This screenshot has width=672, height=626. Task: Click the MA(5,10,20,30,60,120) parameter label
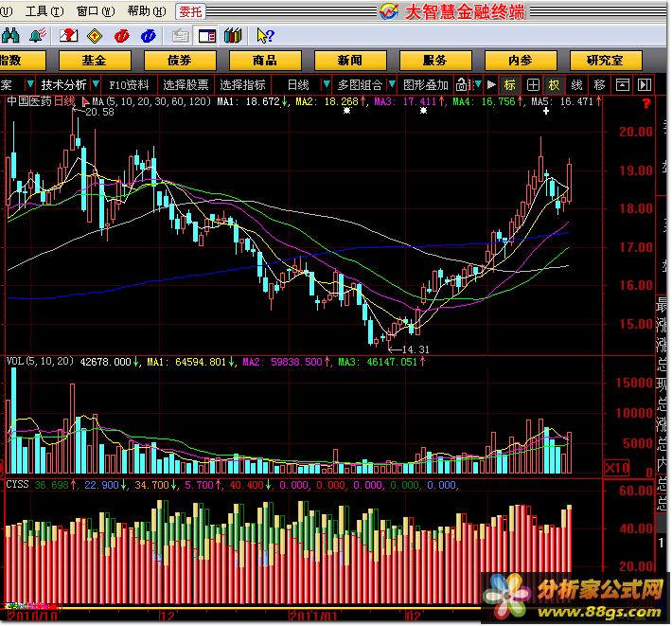point(151,101)
